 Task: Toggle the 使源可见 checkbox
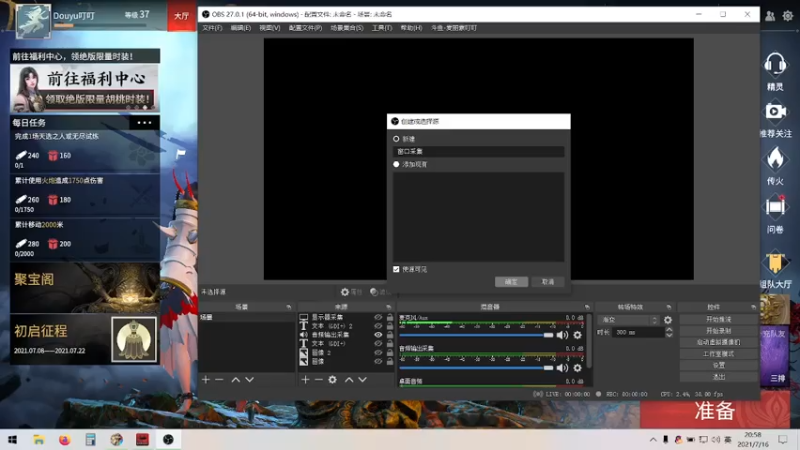point(396,269)
